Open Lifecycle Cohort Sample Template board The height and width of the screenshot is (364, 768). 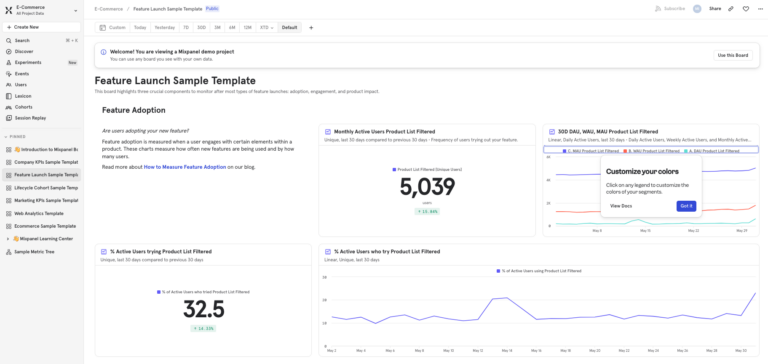[42, 188]
